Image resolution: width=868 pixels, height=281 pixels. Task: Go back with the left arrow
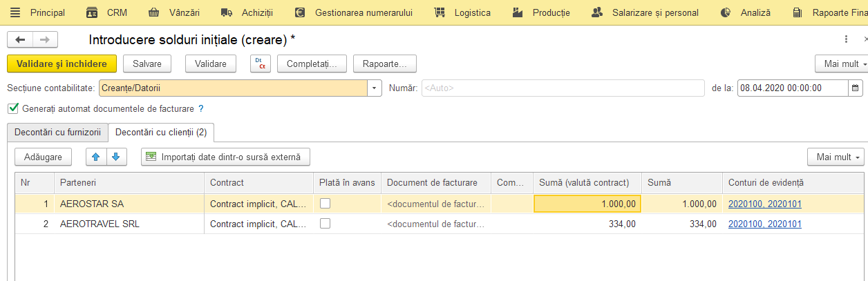click(20, 40)
